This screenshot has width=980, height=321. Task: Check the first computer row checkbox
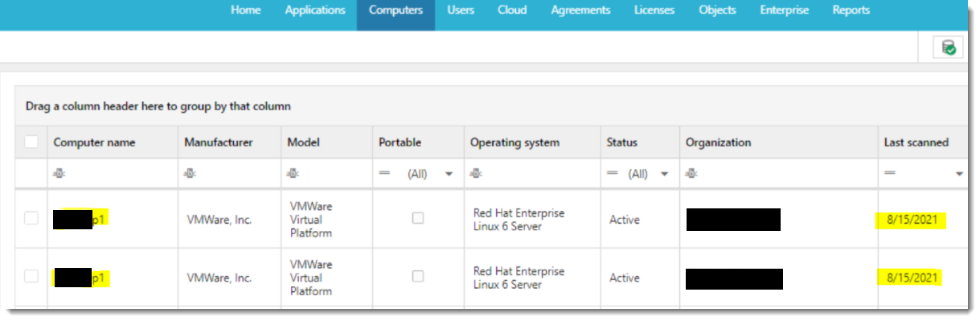tap(31, 218)
